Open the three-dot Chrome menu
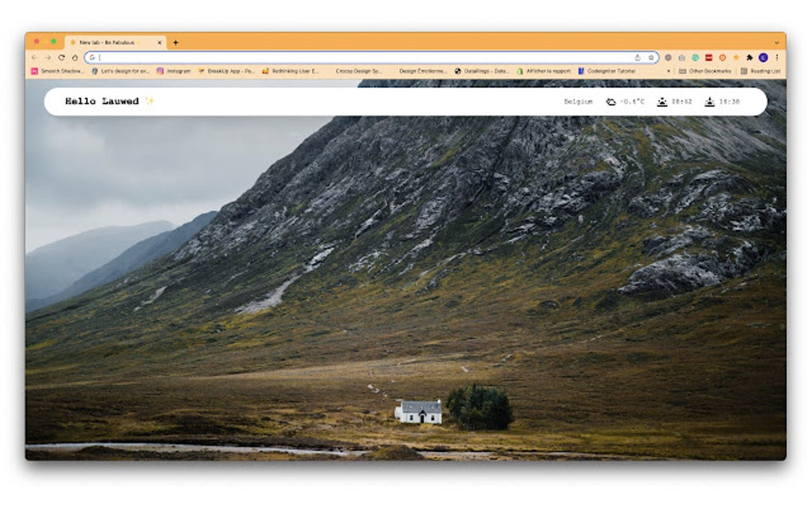The width and height of the screenshot is (812, 508). pos(777,57)
